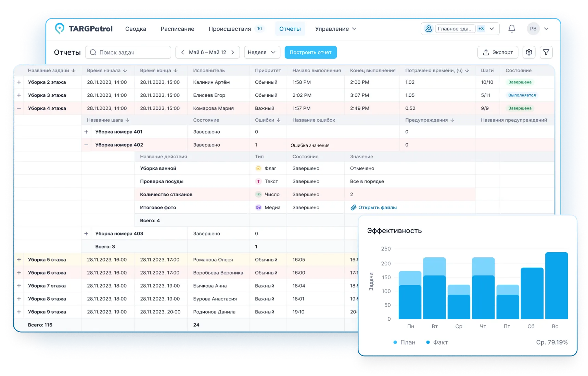Expand the Уборка номера 401 step
The image size is (588, 376).
[x=86, y=132]
